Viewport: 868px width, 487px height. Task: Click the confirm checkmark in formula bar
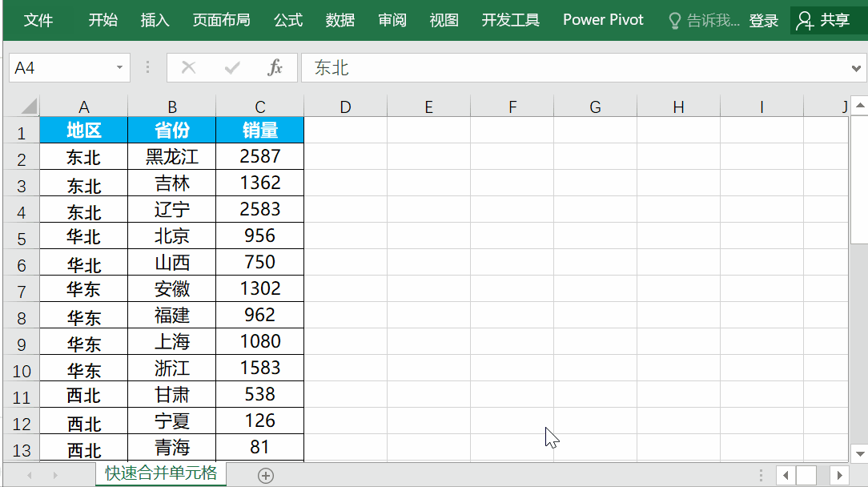pyautogui.click(x=232, y=67)
